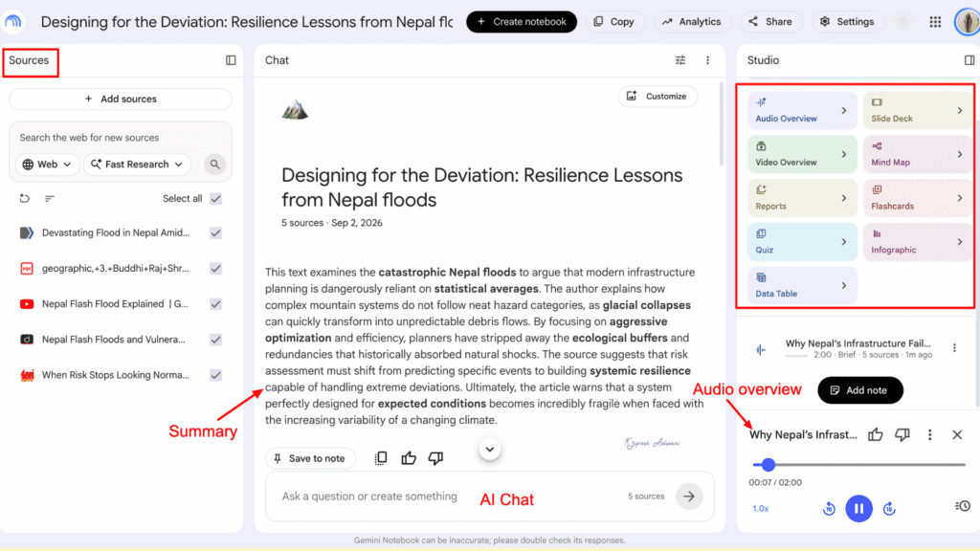Expand Mind Map options chevron

(x=960, y=154)
